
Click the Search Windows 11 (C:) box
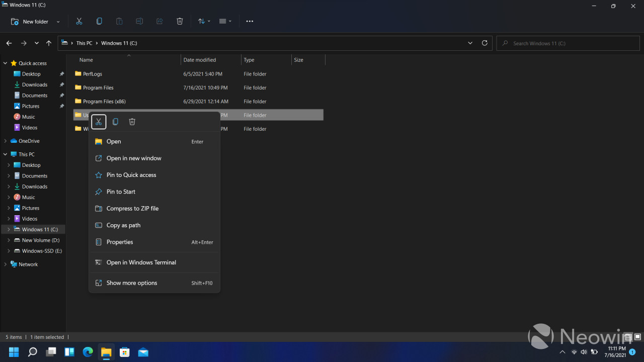[569, 43]
